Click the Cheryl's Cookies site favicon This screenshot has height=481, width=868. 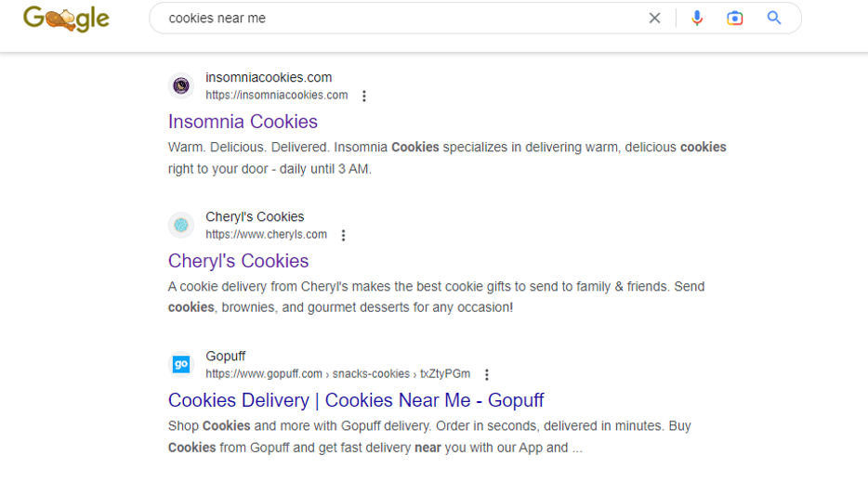point(181,225)
